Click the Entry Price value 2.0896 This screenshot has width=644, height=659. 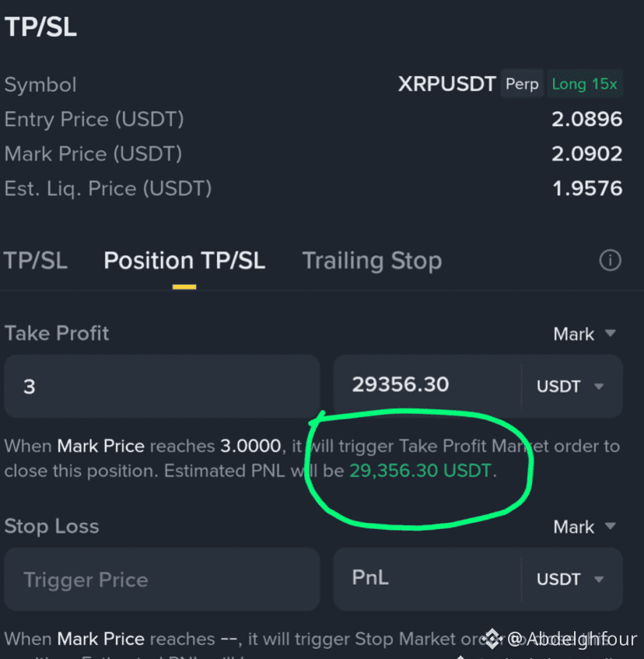(x=587, y=119)
